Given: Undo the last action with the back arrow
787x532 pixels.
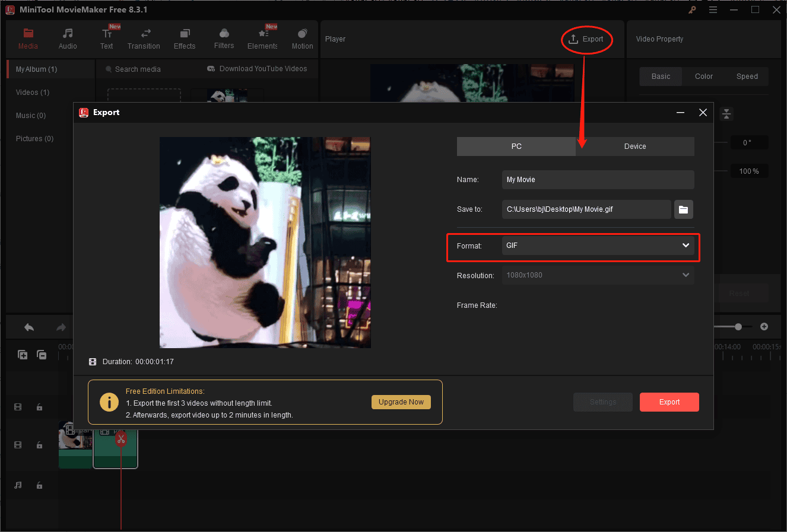Looking at the screenshot, I should pyautogui.click(x=28, y=327).
